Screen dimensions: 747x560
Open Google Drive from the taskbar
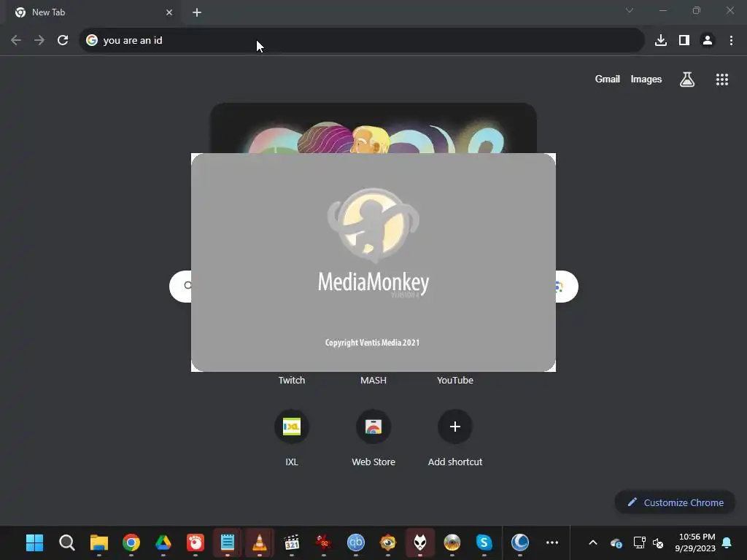click(x=163, y=542)
